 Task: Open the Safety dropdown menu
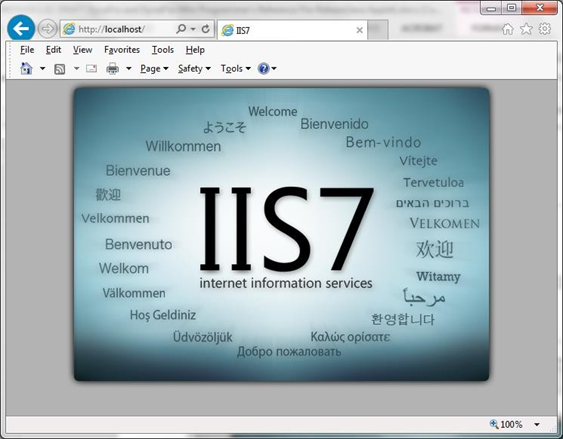coord(194,69)
